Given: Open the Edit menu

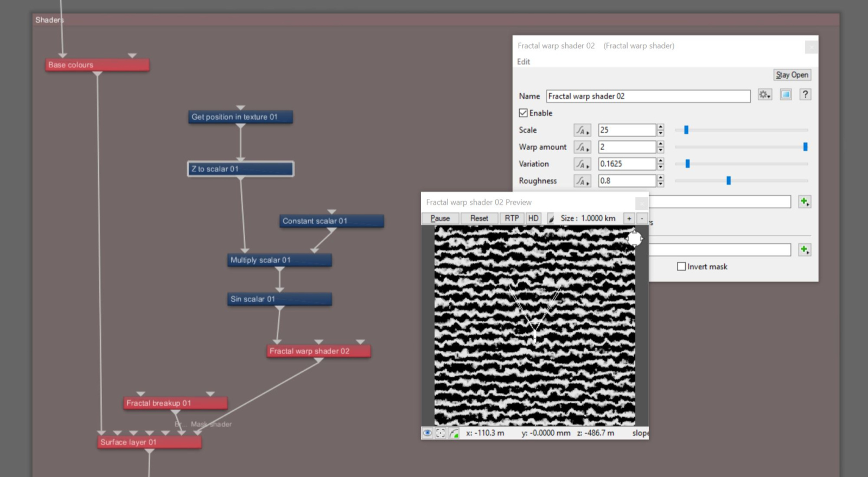Looking at the screenshot, I should tap(524, 61).
